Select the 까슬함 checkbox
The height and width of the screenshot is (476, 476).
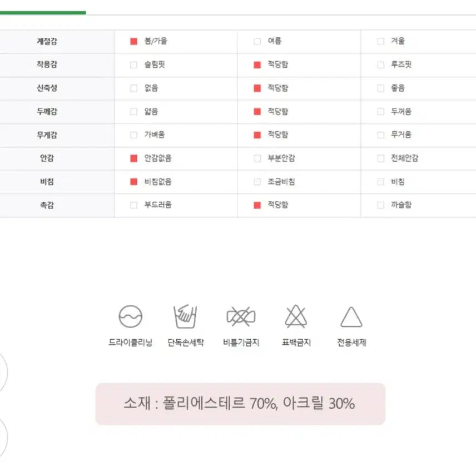381,205
